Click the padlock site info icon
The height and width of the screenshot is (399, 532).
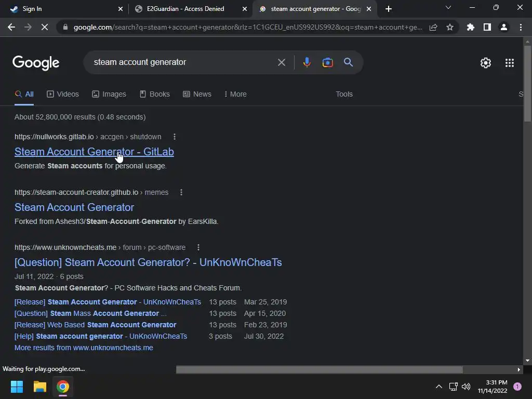coord(65,27)
